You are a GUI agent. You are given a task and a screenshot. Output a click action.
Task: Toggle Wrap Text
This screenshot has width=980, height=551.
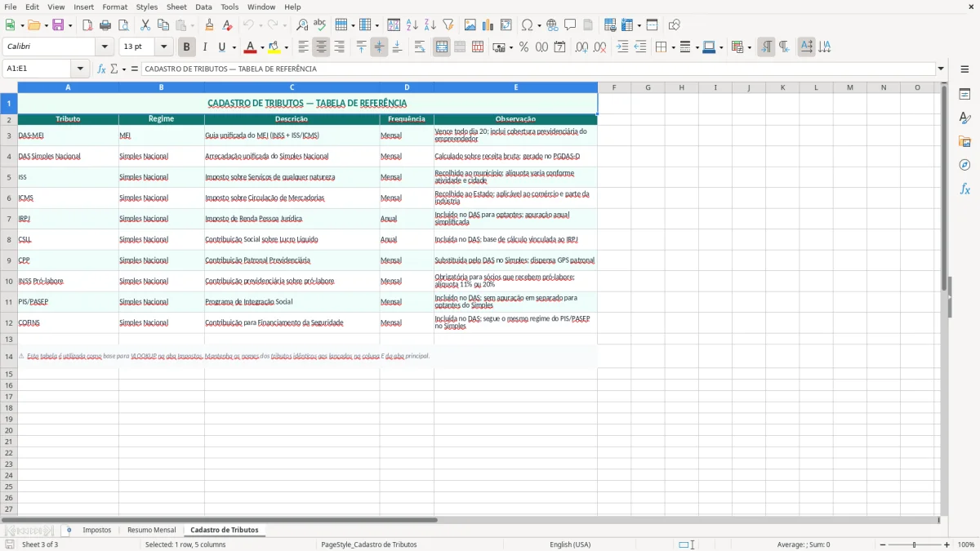[420, 47]
